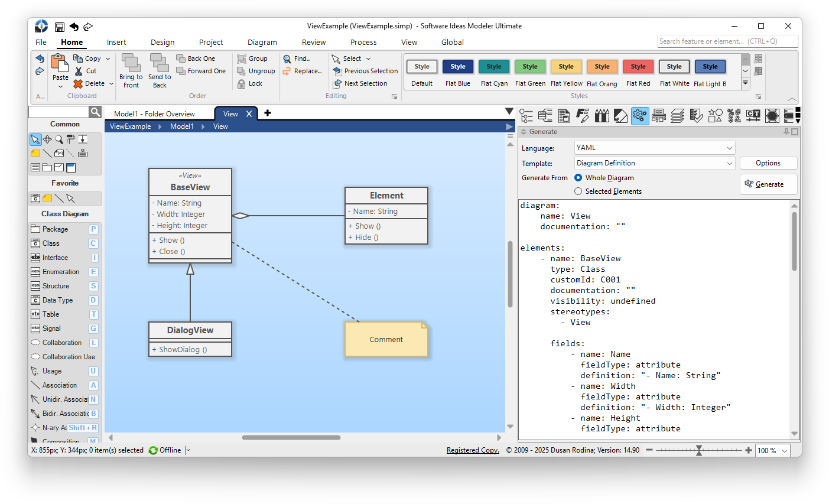Image resolution: width=829 pixels, height=504 pixels.
Task: Click the Cut scissors icon
Action: (79, 71)
